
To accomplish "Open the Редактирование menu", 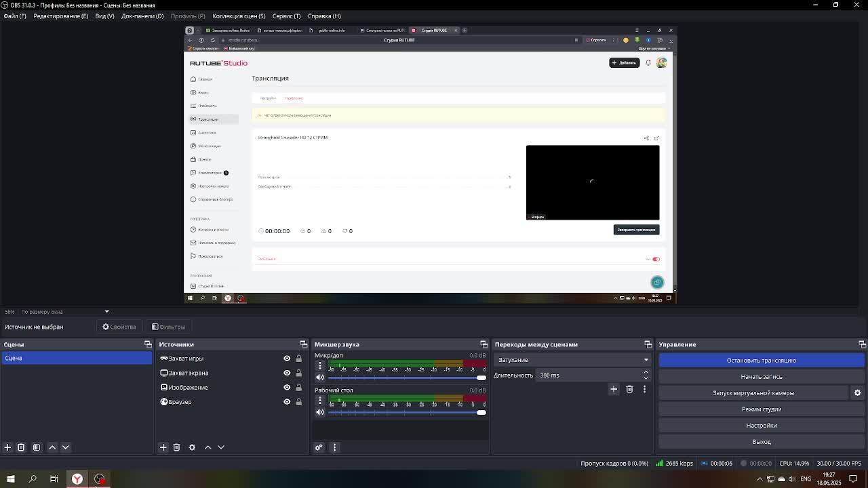I will click(60, 16).
